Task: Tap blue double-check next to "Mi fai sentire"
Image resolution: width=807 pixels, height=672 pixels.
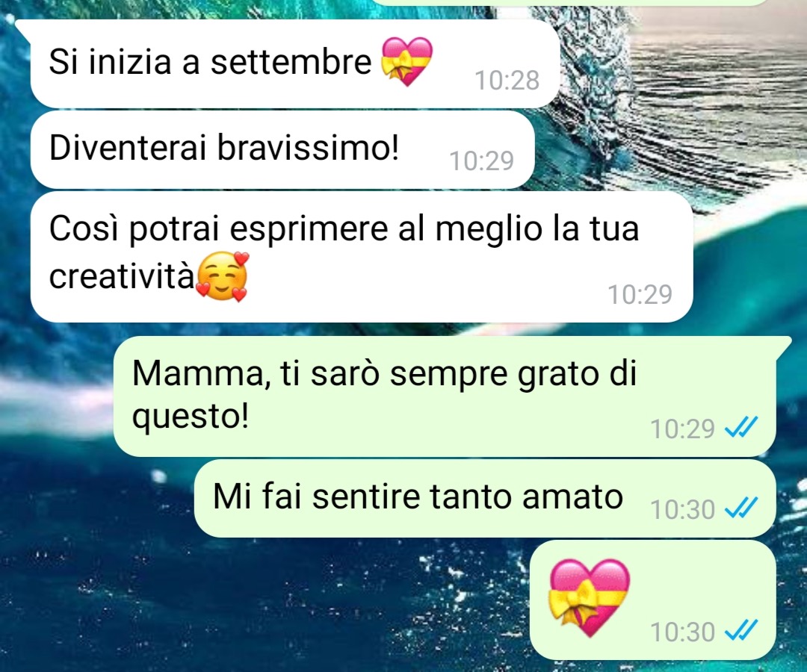Action: [741, 508]
